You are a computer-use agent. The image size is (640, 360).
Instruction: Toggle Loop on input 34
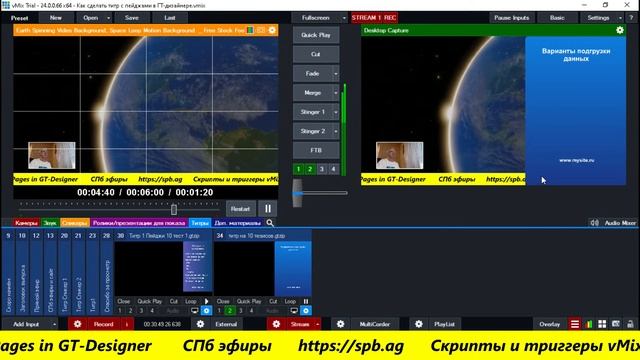290,301
